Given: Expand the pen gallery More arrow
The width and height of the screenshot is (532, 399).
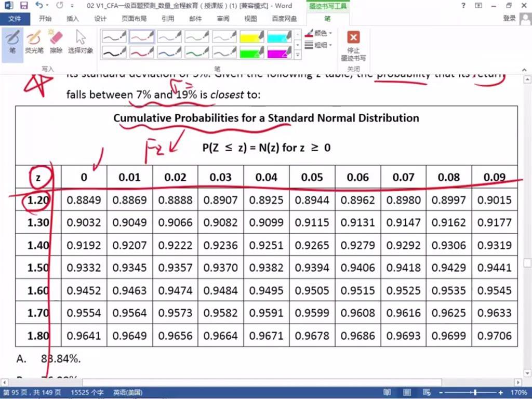Looking at the screenshot, I should 298,55.
